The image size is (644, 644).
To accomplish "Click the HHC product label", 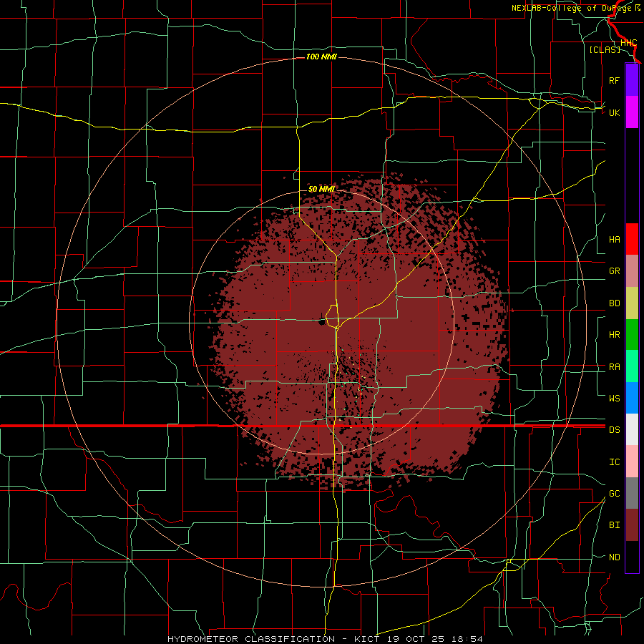I will click(x=628, y=43).
